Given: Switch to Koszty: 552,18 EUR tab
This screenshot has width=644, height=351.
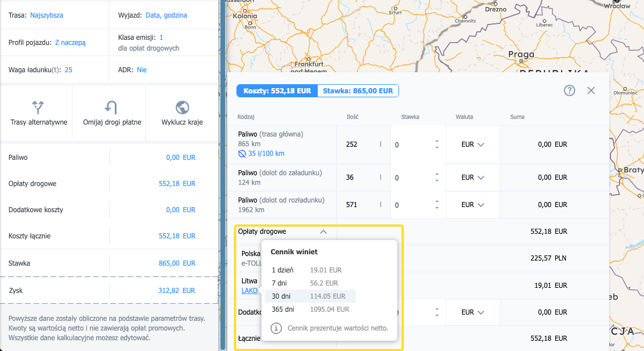Looking at the screenshot, I should 277,91.
